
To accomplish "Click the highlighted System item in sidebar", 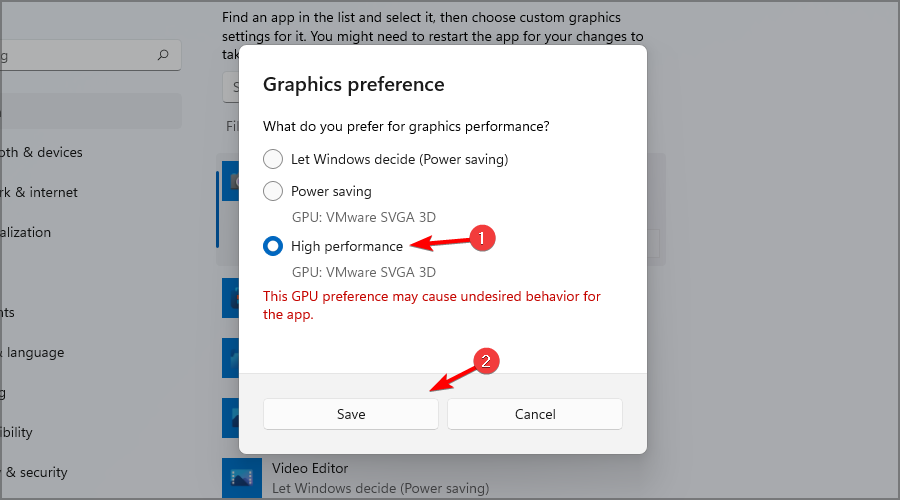I will pos(91,111).
